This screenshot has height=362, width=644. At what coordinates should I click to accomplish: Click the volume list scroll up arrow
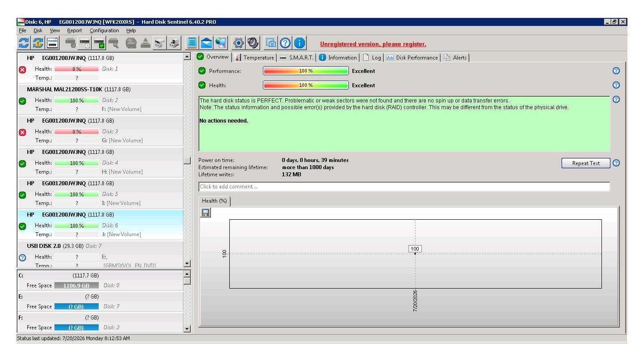pos(188,273)
